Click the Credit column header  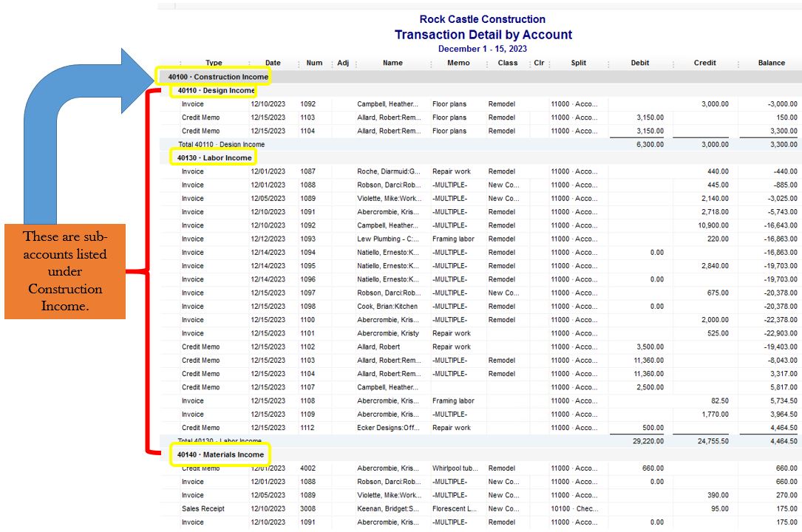tap(704, 63)
